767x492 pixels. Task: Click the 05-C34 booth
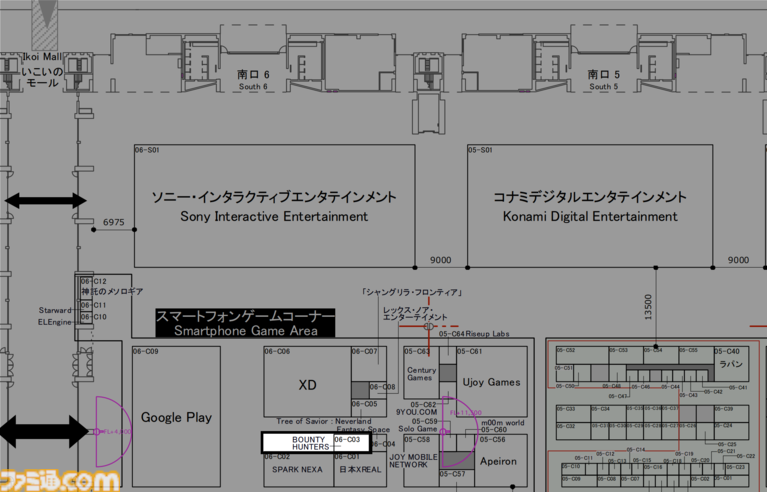point(609,413)
